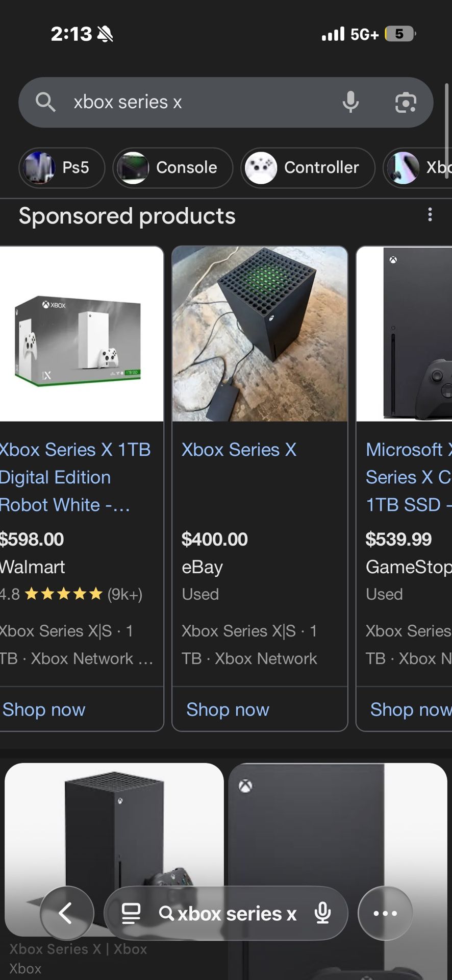This screenshot has width=452, height=980.
Task: Tap the magnifying glass in top search bar
Action: click(45, 102)
